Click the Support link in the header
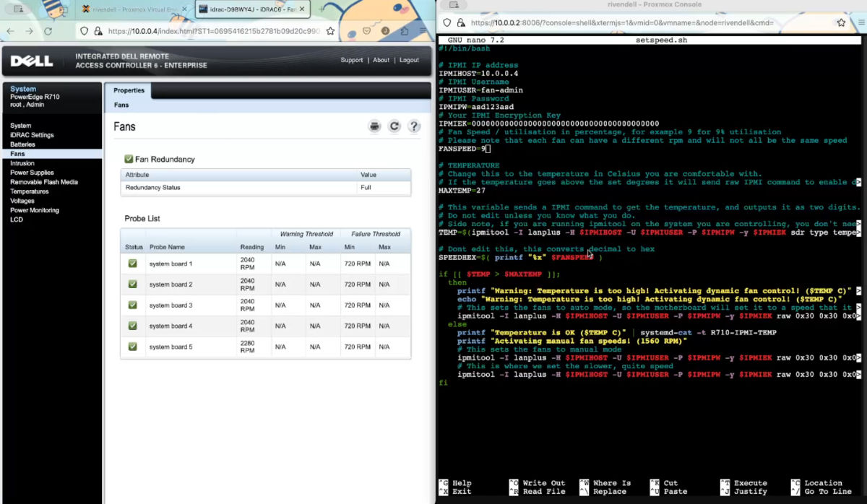The width and height of the screenshot is (867, 504). point(352,60)
